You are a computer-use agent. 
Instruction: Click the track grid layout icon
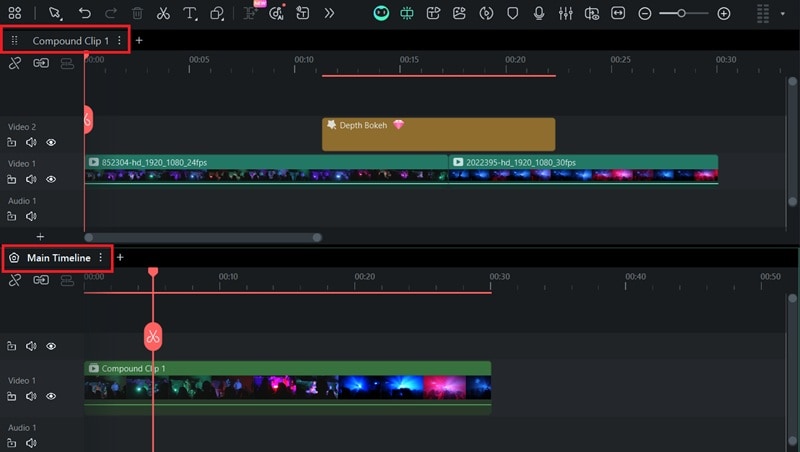(763, 14)
